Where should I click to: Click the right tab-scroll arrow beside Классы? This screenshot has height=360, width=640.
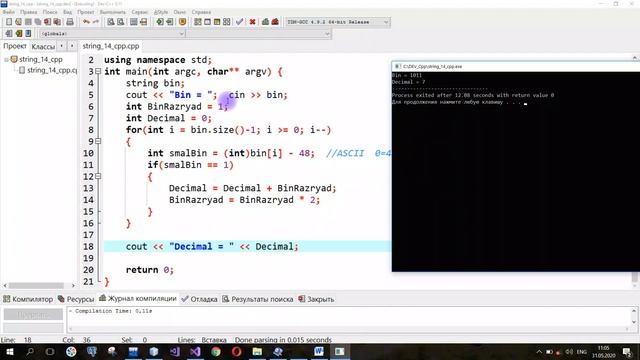tap(72, 46)
